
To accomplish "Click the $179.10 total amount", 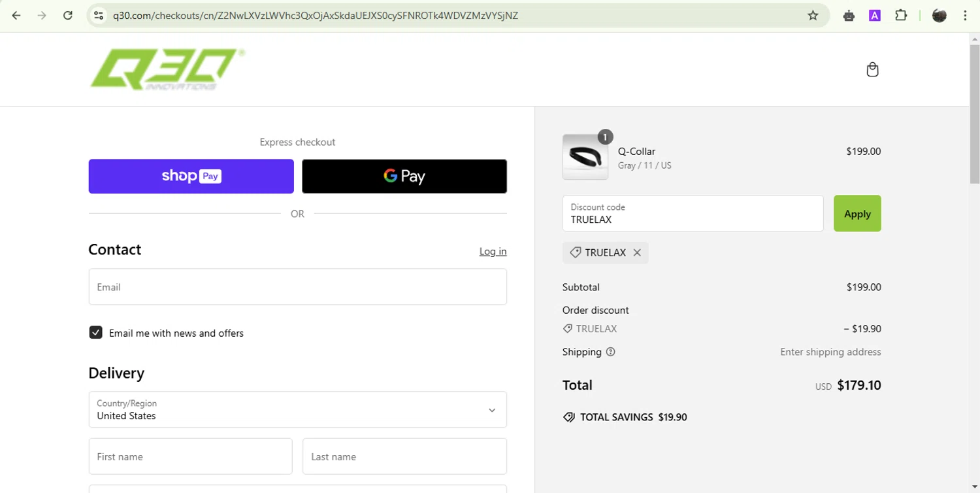I will coord(858,385).
